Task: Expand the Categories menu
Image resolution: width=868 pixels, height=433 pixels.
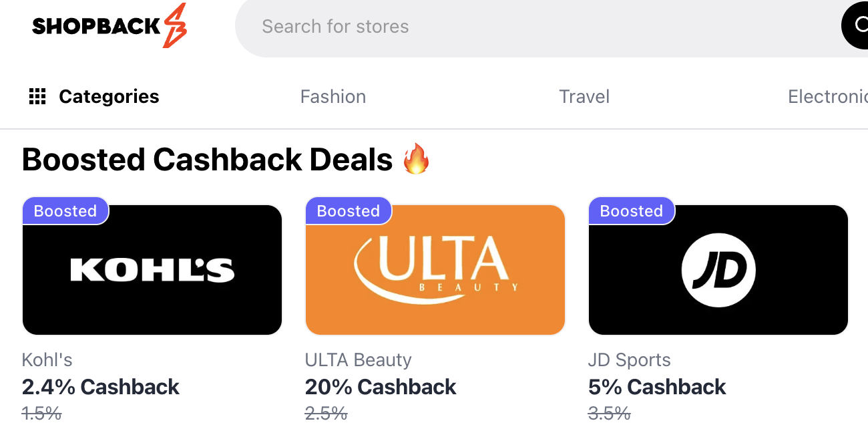Action: pos(109,97)
